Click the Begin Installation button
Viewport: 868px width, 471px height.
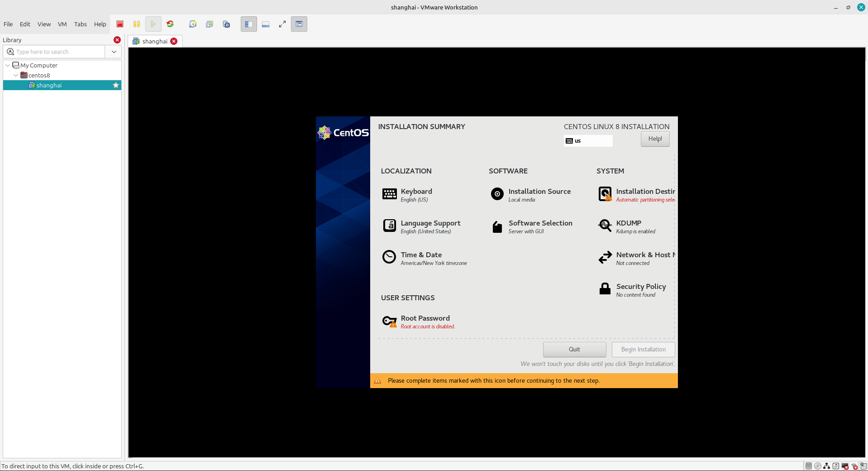pos(643,349)
